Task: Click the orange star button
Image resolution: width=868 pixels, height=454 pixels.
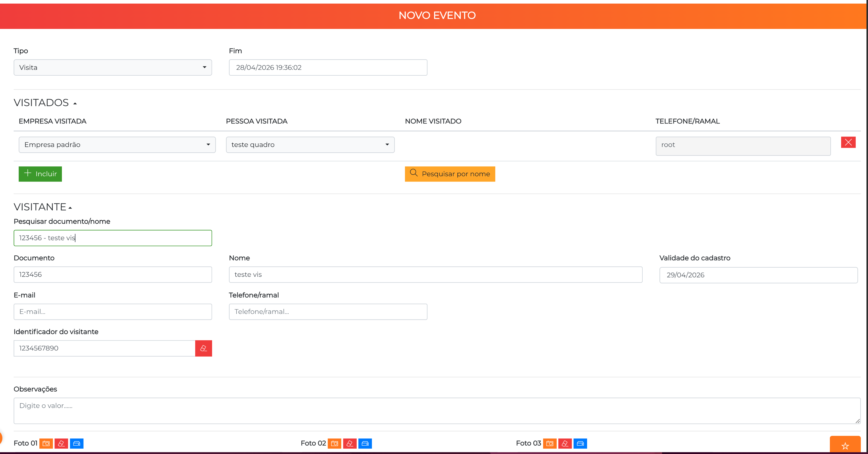Action: (x=845, y=445)
